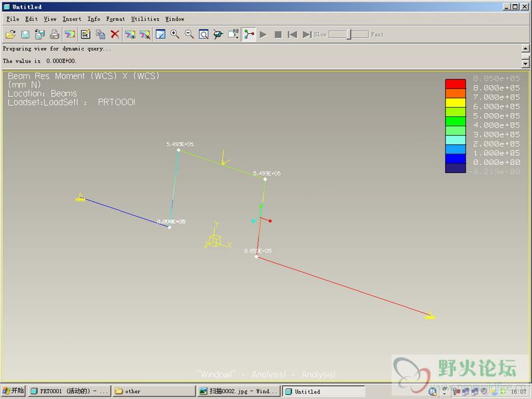Viewport: 532px width, 399px height.
Task: Toggle the dynamic query tool icon
Action: 249,35
